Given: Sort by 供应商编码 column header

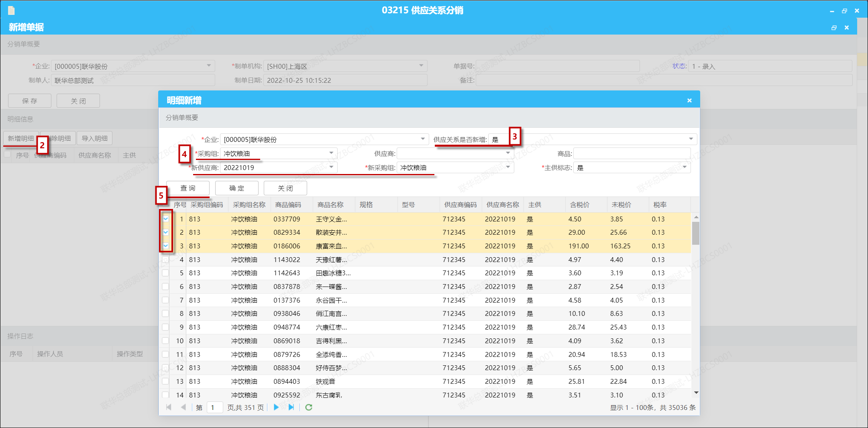Looking at the screenshot, I should point(460,205).
